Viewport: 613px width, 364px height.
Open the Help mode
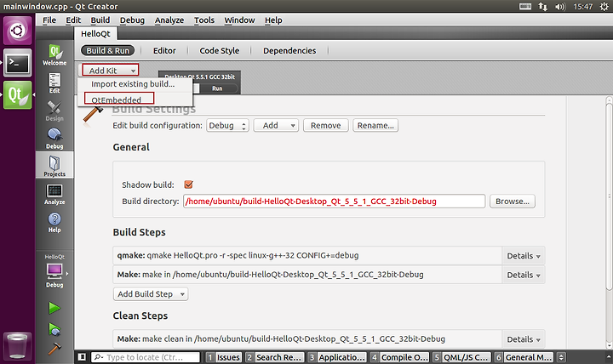click(x=54, y=223)
